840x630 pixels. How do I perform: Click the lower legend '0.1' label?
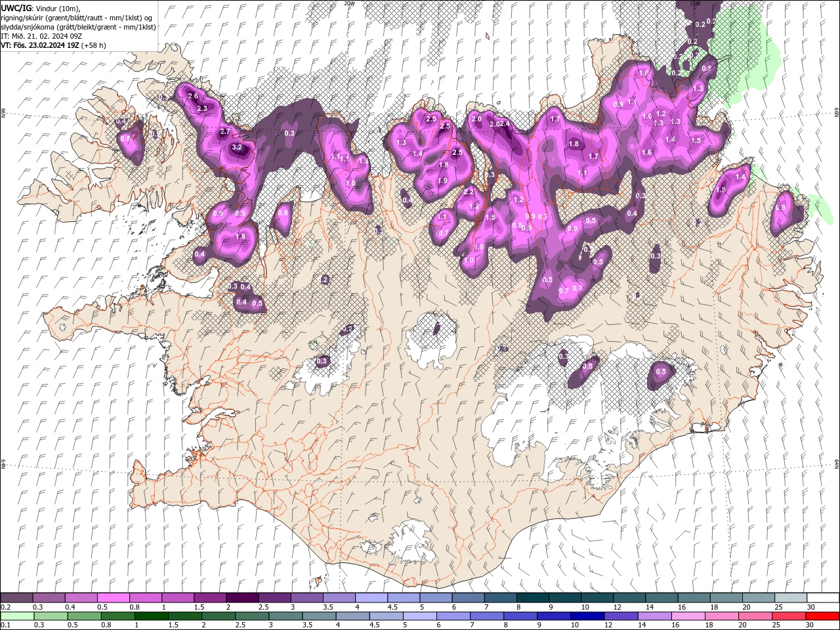pyautogui.click(x=6, y=625)
